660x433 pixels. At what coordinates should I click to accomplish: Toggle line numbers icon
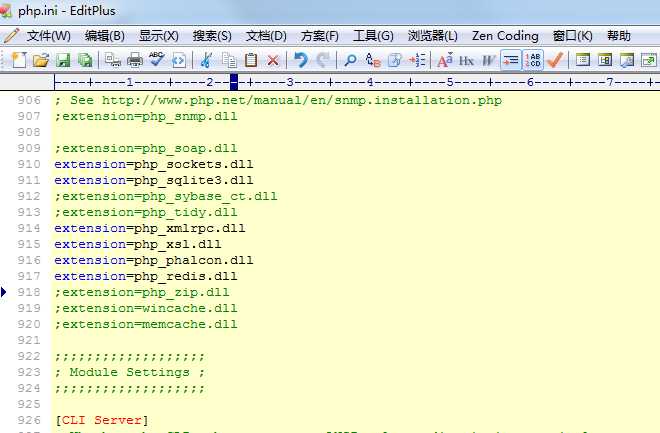point(532,60)
